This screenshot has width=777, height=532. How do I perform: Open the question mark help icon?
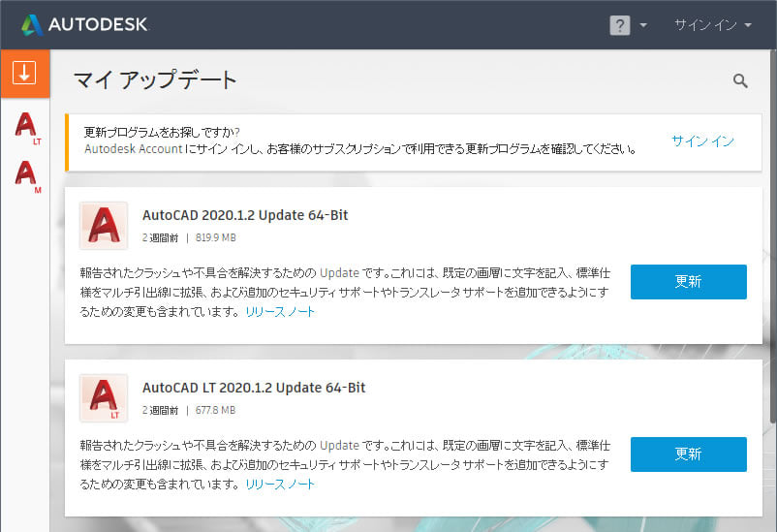pyautogui.click(x=619, y=25)
